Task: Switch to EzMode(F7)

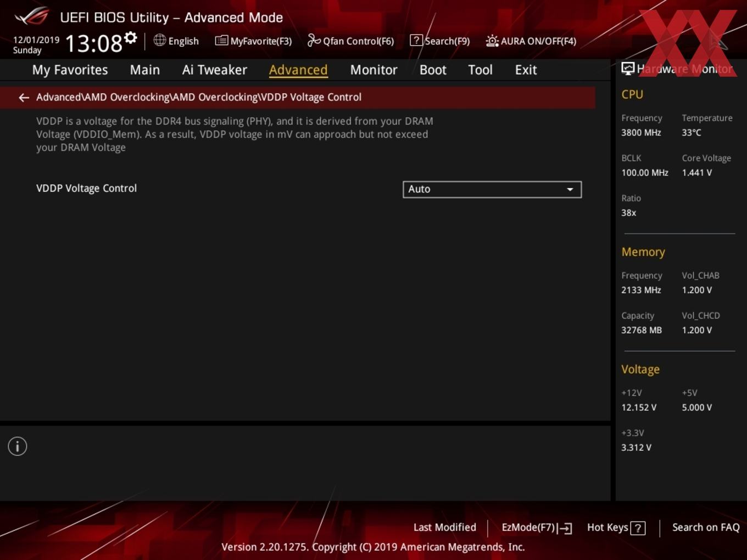Action: 537,528
